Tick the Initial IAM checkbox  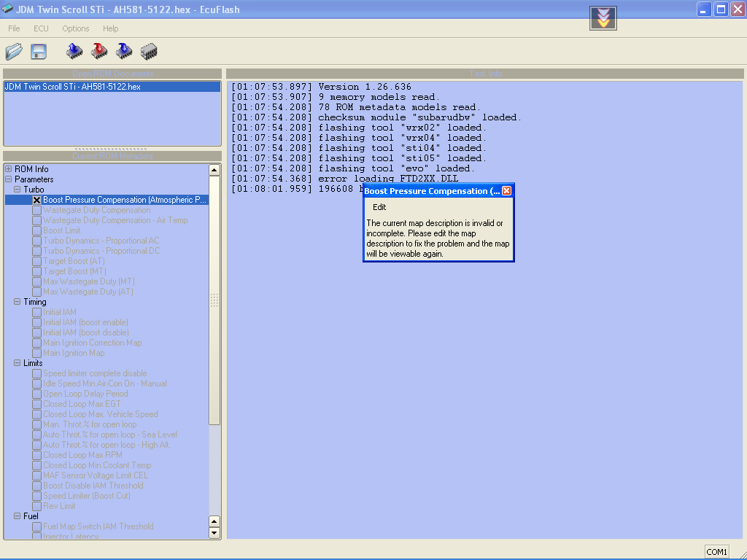(x=36, y=312)
